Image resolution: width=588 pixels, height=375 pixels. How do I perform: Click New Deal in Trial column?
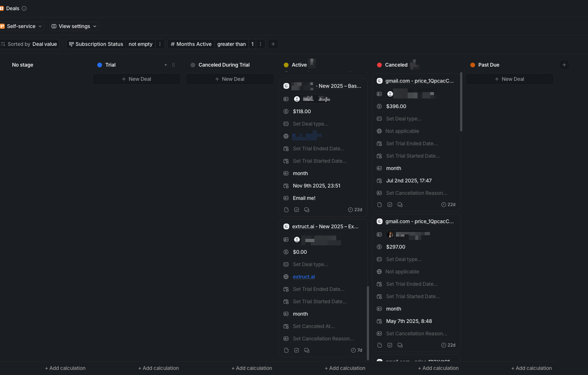[x=137, y=79]
